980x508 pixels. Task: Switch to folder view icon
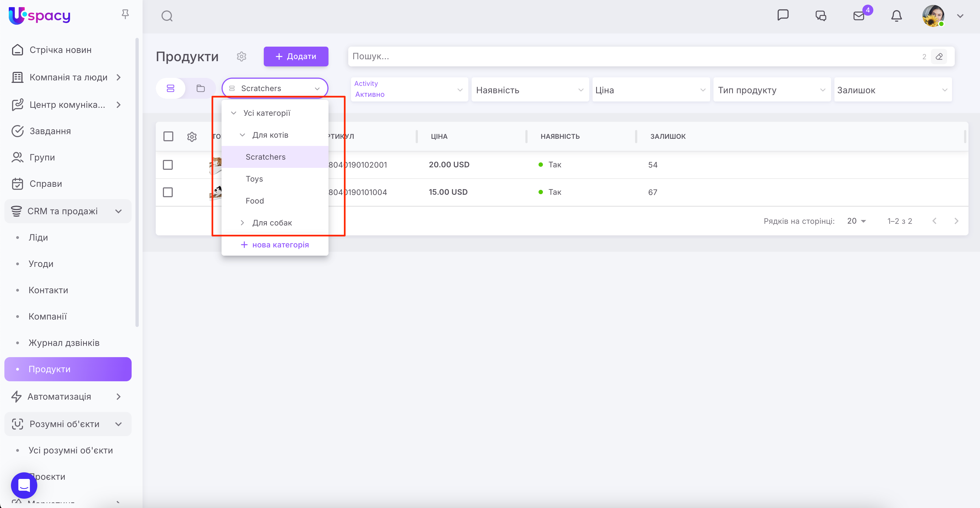(x=200, y=89)
